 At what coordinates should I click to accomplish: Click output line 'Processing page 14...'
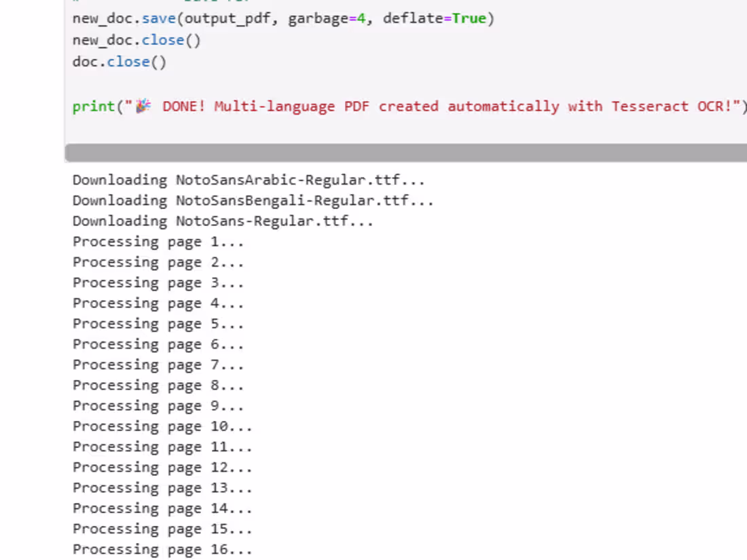(x=162, y=508)
